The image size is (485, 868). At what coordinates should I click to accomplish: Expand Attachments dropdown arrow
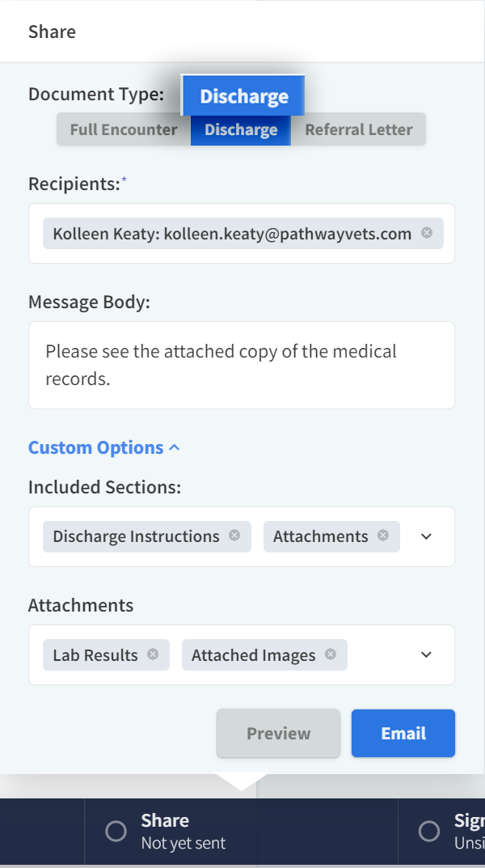click(x=427, y=654)
